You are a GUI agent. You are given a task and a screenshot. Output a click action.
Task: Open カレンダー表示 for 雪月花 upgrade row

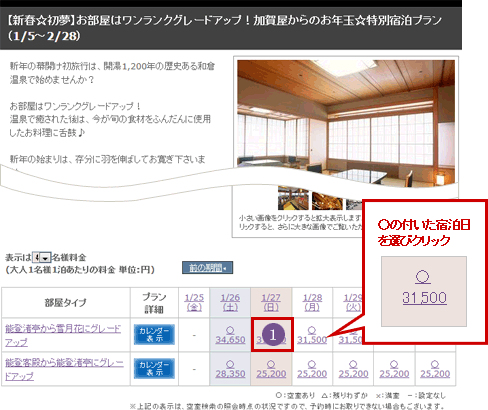[x=154, y=335]
